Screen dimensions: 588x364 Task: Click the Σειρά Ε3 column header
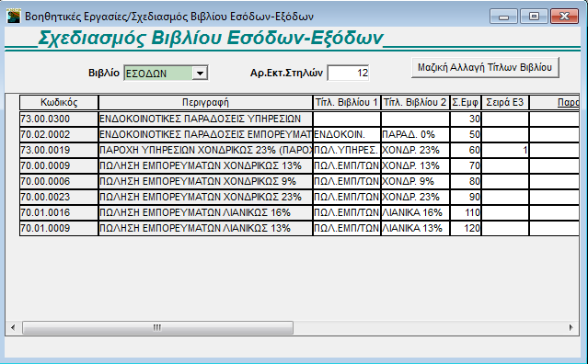(x=505, y=102)
